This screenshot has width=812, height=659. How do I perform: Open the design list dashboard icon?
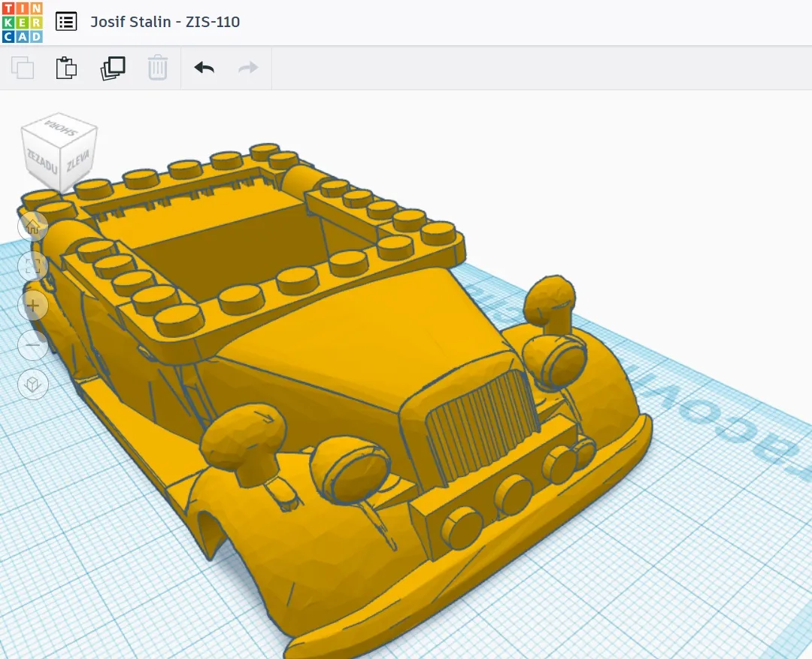66,22
